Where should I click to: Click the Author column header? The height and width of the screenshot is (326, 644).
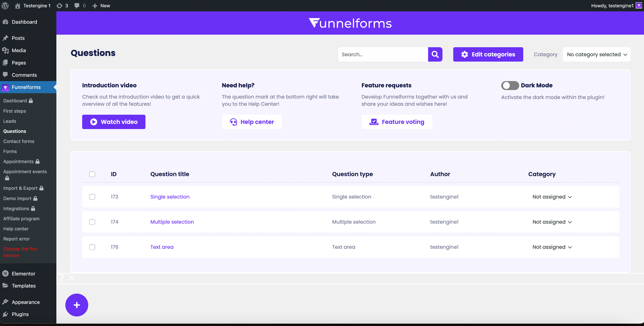(440, 174)
